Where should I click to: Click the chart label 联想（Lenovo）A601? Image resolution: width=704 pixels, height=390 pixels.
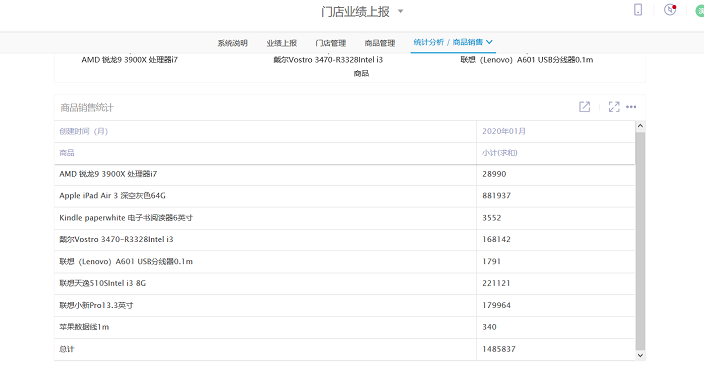526,60
